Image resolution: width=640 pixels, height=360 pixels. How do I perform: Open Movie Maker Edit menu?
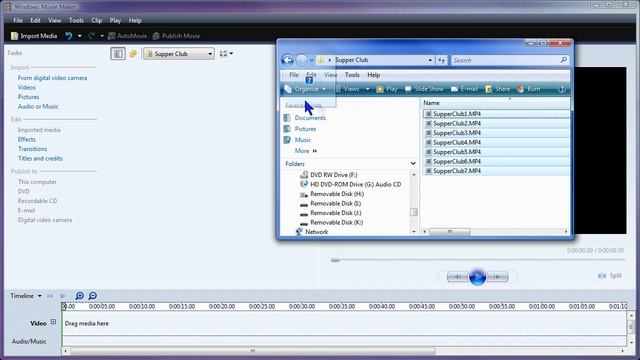point(35,20)
